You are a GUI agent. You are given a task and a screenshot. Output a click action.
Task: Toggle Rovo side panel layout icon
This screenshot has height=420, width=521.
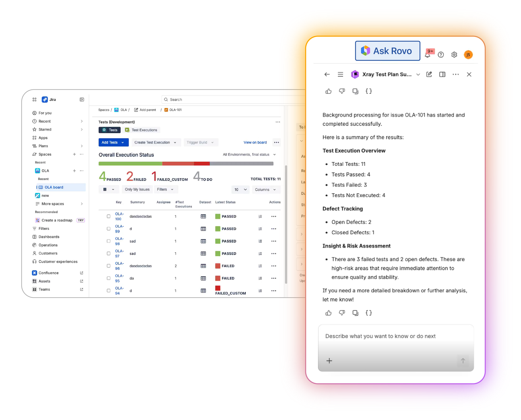point(442,74)
